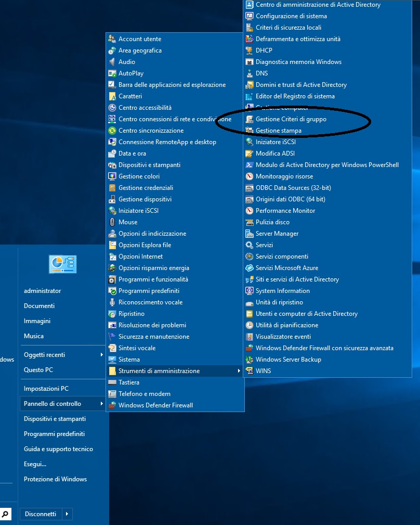Click the Windows Defender Firewall brick icon
Screen dimensions: 420x525
pos(112,405)
